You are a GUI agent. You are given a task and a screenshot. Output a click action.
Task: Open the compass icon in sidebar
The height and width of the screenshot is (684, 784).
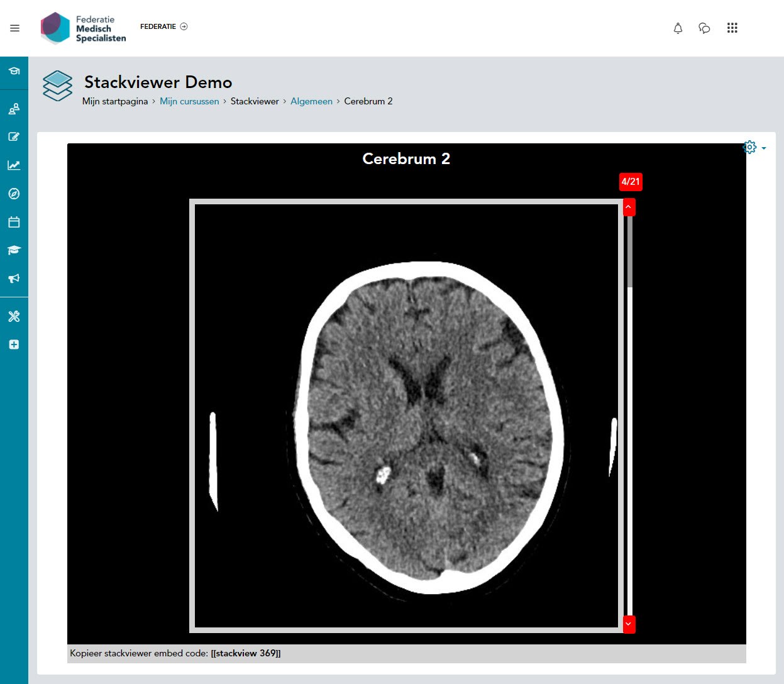coord(14,194)
